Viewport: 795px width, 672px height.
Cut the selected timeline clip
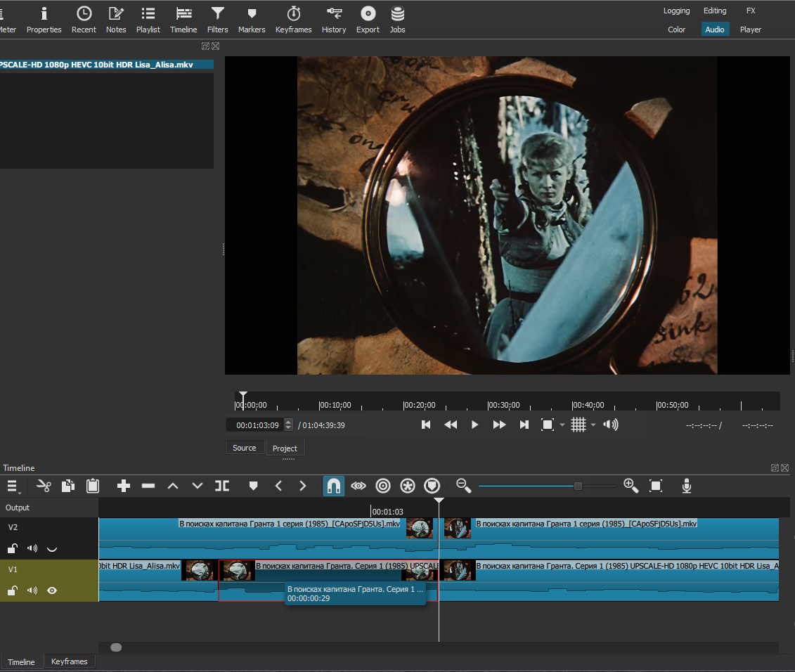44,486
